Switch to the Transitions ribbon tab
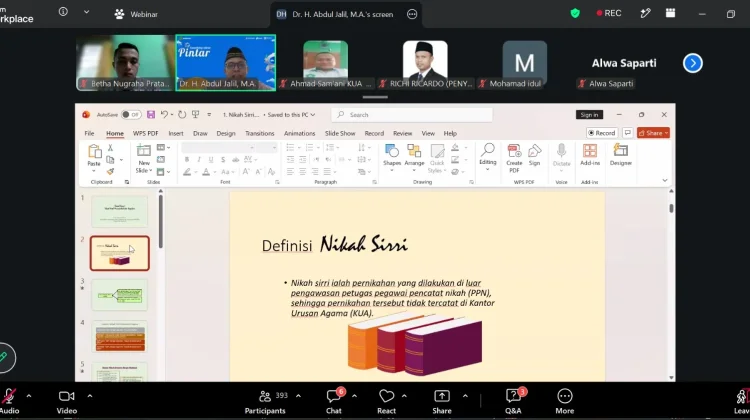 click(260, 133)
